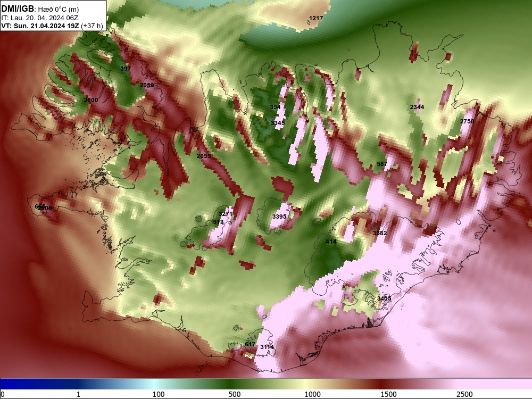Click the 2344 value label

pos(417,107)
